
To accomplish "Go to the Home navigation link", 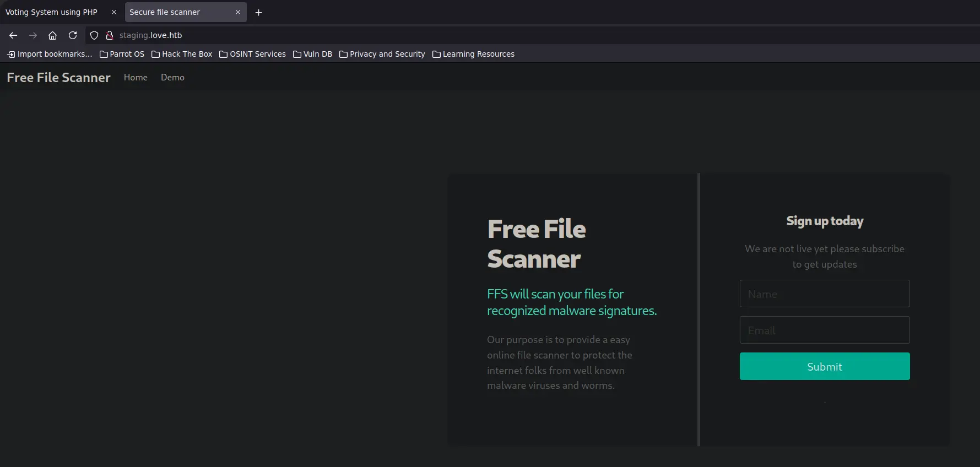I will [x=136, y=78].
